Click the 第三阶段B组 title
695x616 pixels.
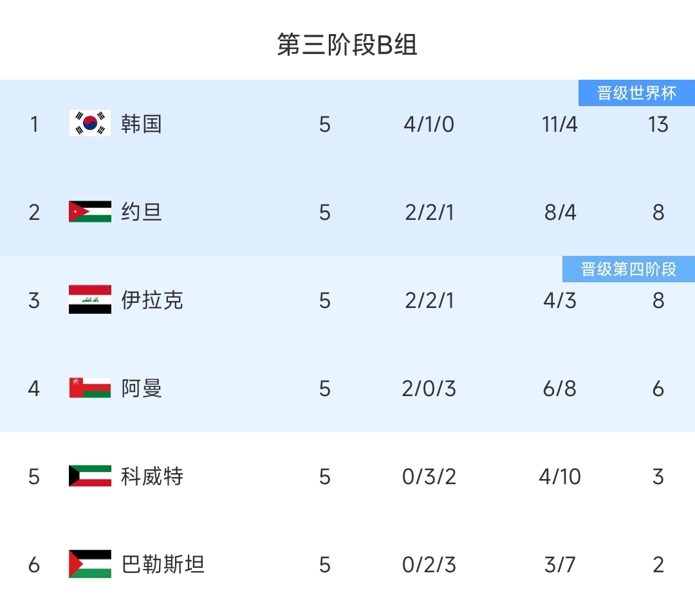pos(347,45)
